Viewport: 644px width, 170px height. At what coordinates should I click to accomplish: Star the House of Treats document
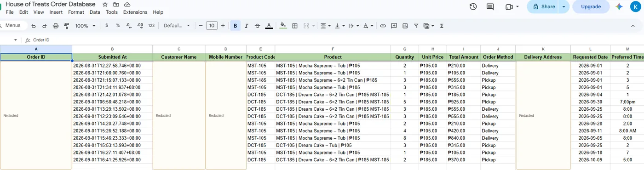[105, 5]
